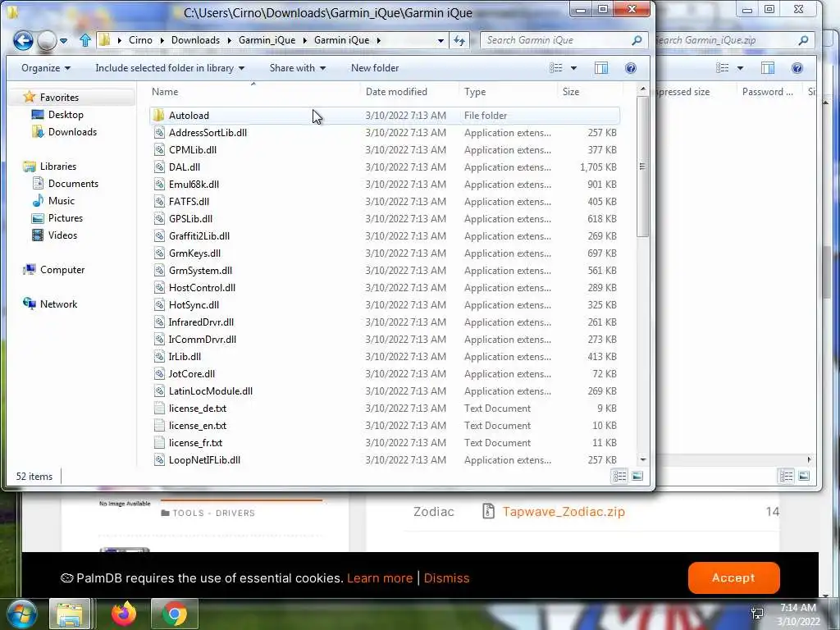This screenshot has height=630, width=840.
Task: Select the FATFS.dll file
Action: [385, 202]
